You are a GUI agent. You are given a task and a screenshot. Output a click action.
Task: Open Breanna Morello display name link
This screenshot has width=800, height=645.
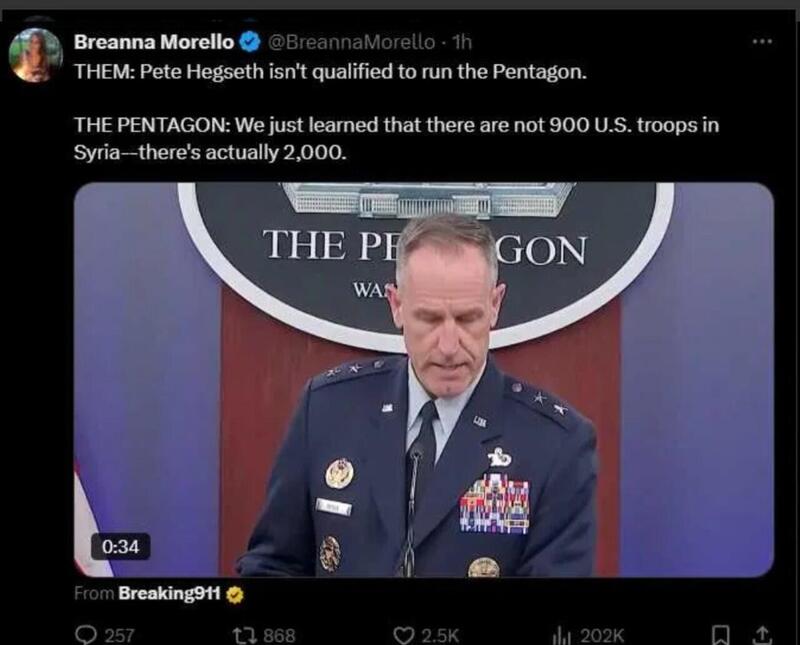[154, 42]
